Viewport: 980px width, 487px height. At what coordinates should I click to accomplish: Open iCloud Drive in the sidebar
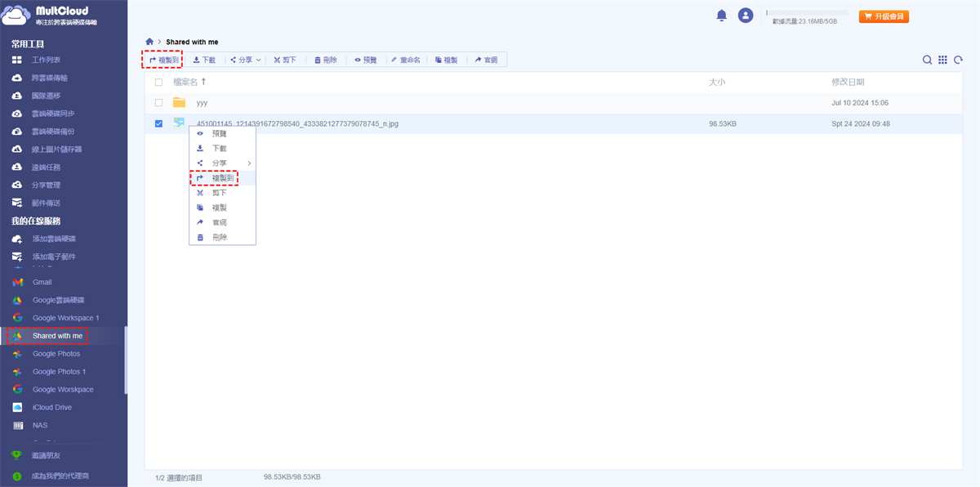(52, 408)
